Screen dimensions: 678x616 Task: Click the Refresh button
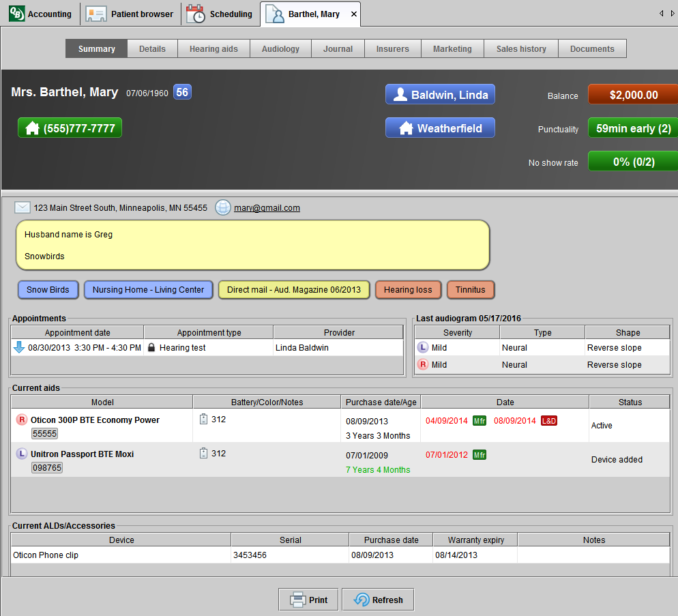(378, 600)
